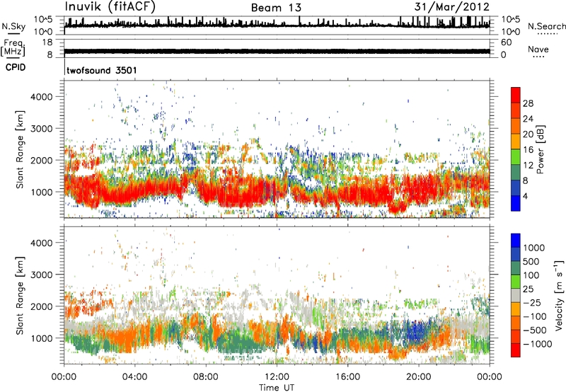Click the "Freq. [MHz]" axis label
The width and height of the screenshot is (566, 392).
(13, 47)
